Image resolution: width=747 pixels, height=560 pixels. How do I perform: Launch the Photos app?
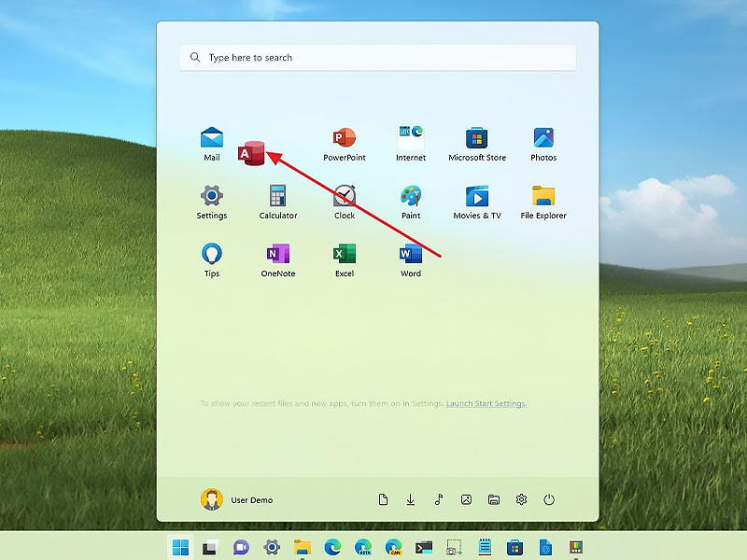[543, 145]
